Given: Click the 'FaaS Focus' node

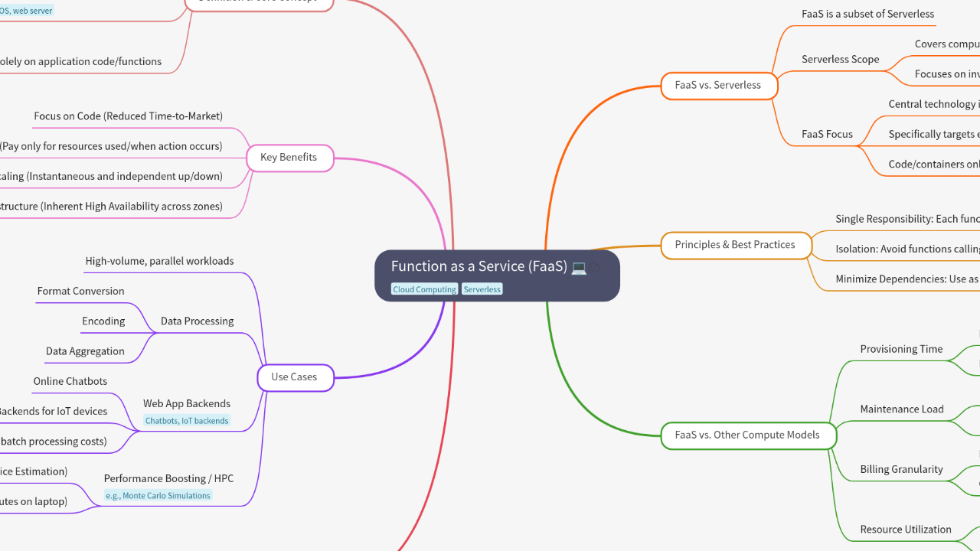Looking at the screenshot, I should tap(827, 133).
